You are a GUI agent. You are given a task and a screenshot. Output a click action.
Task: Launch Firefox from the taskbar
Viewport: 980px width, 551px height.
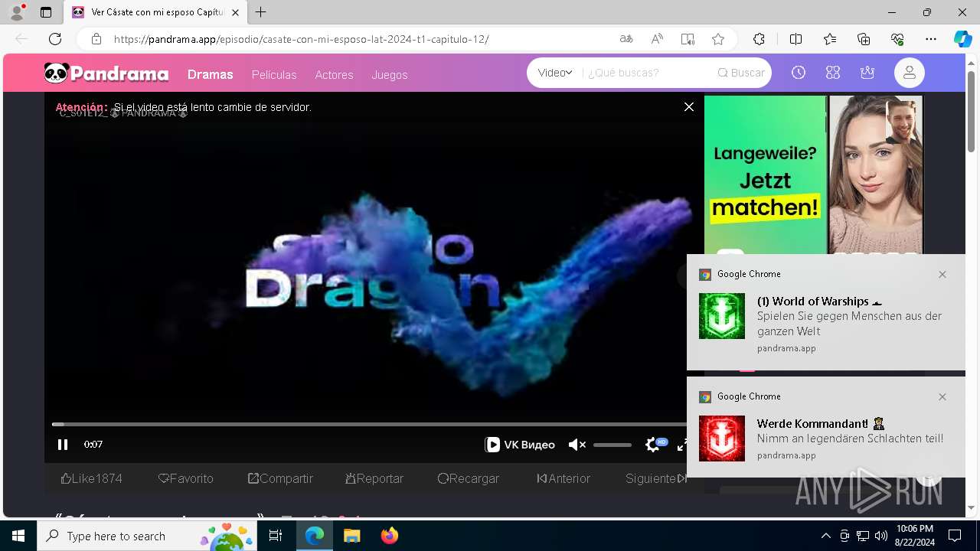390,536
